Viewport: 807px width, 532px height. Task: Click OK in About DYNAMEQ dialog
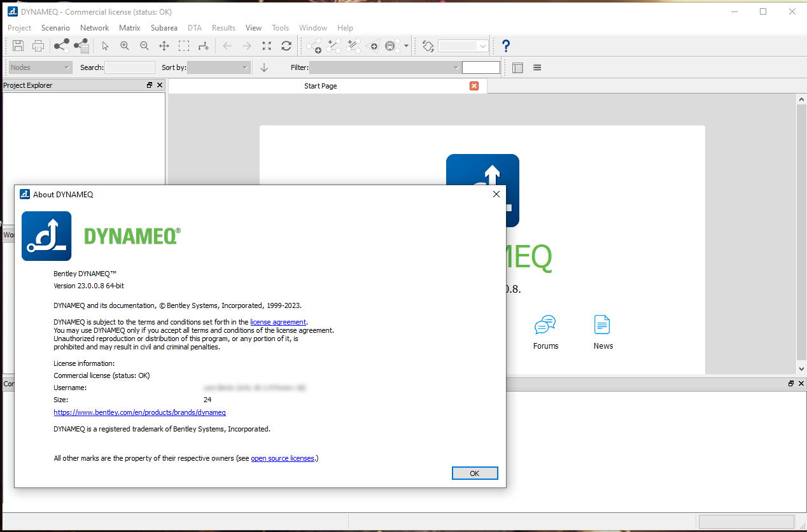(x=475, y=473)
